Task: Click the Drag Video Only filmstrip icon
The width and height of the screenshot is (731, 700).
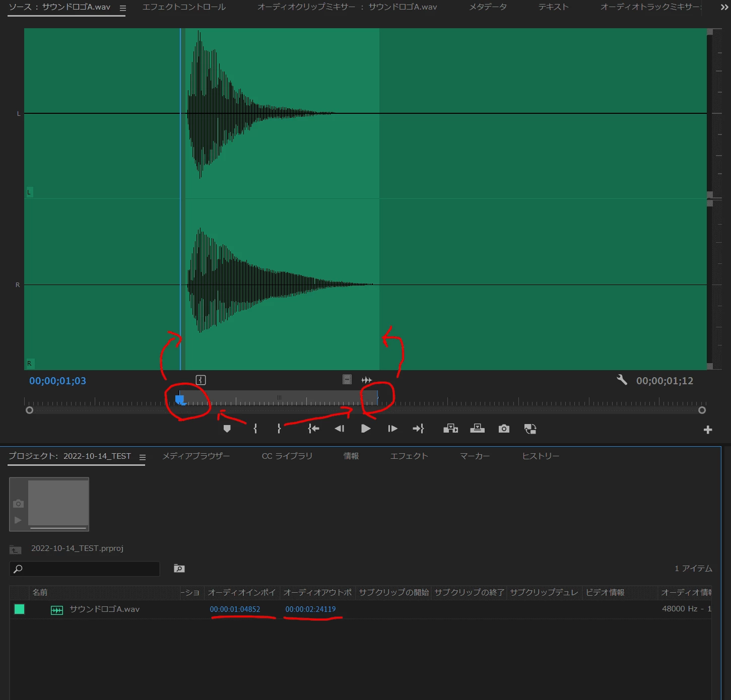Action: pos(347,380)
